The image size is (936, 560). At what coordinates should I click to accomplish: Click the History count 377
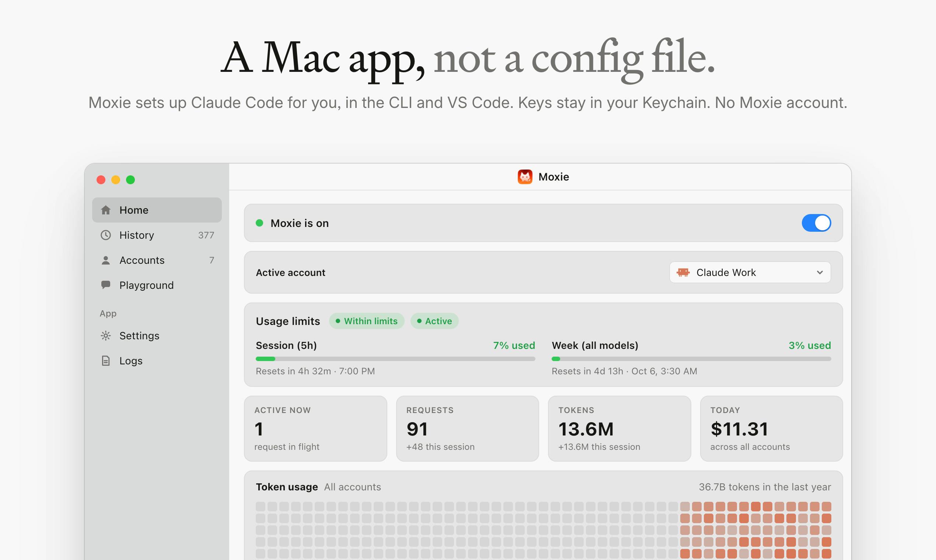[206, 235]
